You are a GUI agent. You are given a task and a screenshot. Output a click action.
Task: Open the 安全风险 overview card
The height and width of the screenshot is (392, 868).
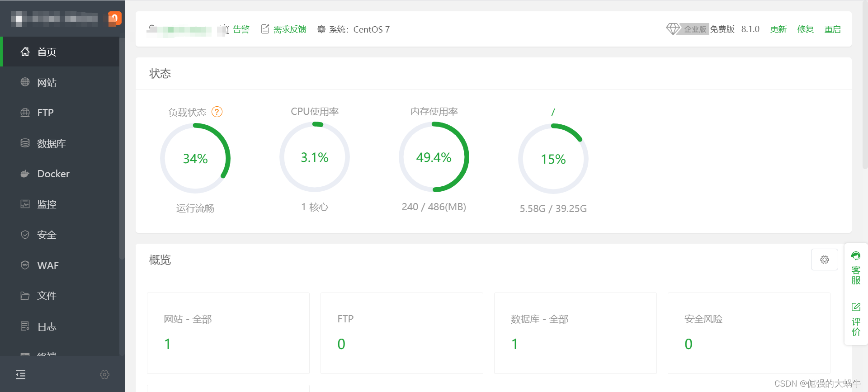[x=749, y=333]
